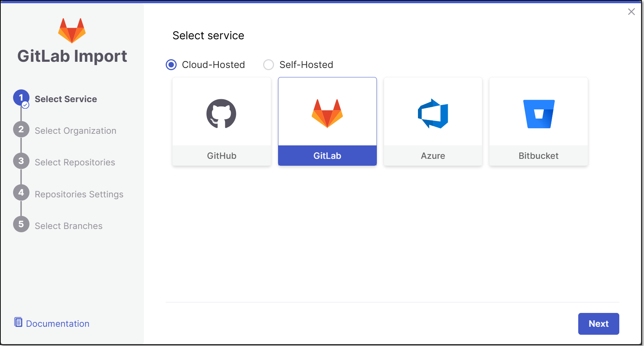Image resolution: width=644 pixels, height=346 pixels.
Task: Switch to the Self-Hosted radio option
Action: tap(269, 65)
